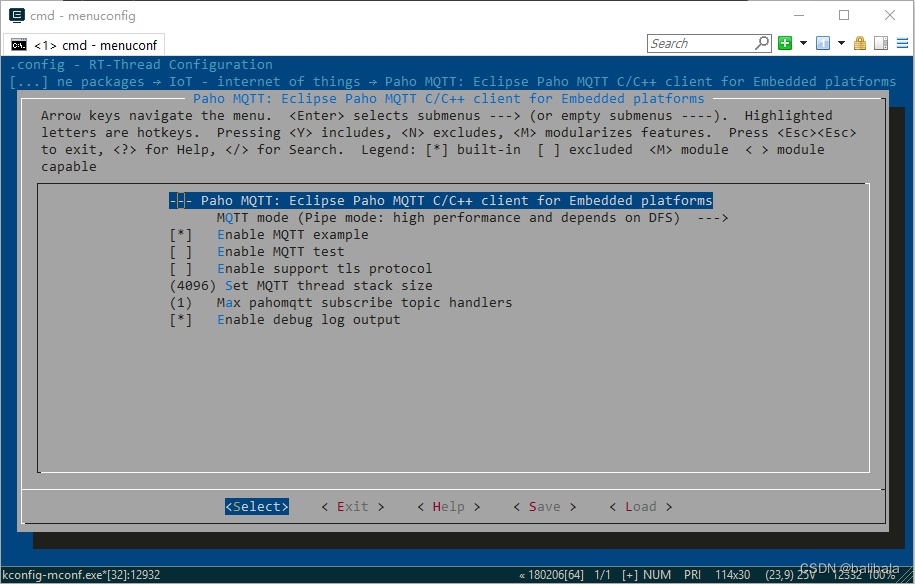915x584 pixels.
Task: Maximize the cmd menuconfig window
Action: tap(844, 15)
